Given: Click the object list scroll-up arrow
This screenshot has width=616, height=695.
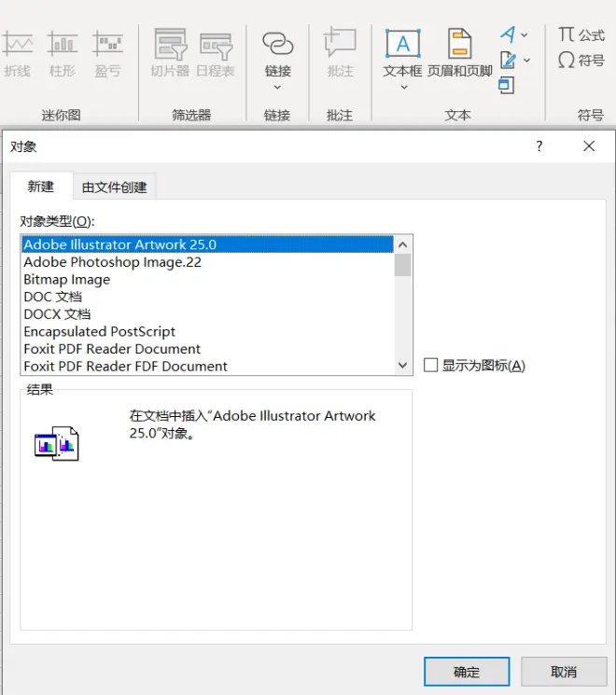Looking at the screenshot, I should tap(402, 244).
